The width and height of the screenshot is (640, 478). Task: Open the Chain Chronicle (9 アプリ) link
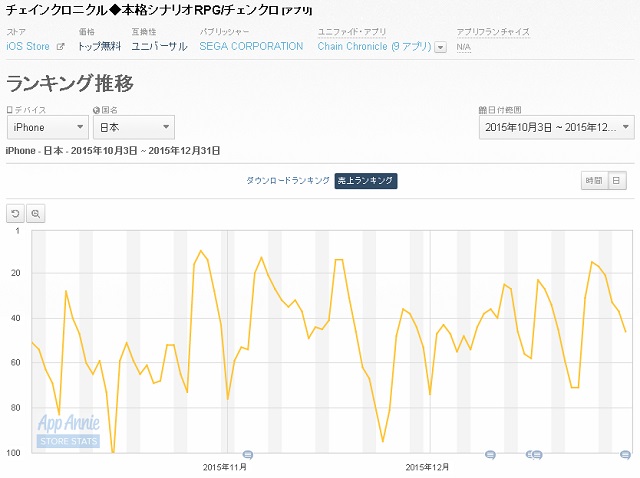(374, 47)
